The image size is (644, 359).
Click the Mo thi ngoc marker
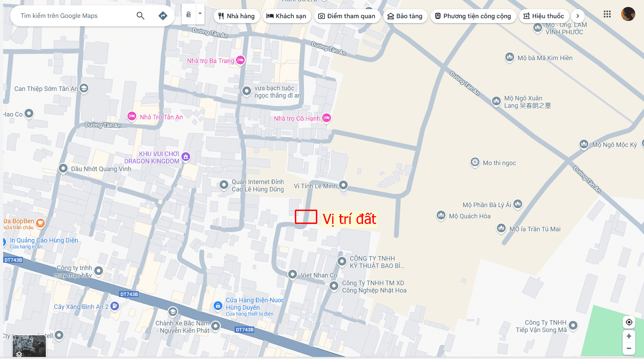(x=475, y=162)
